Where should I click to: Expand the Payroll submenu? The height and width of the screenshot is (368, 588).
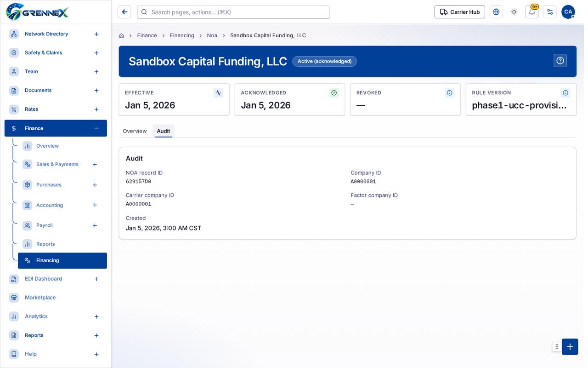[x=95, y=225]
